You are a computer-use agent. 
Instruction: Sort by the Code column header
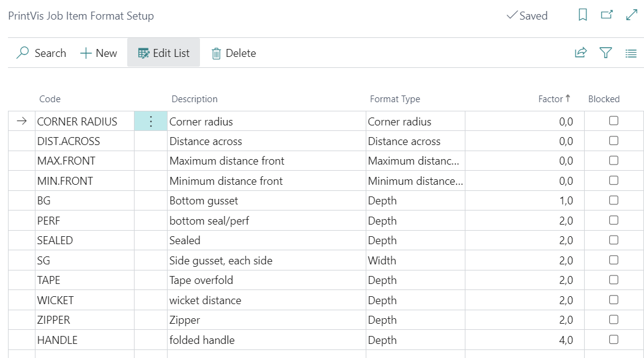click(50, 99)
